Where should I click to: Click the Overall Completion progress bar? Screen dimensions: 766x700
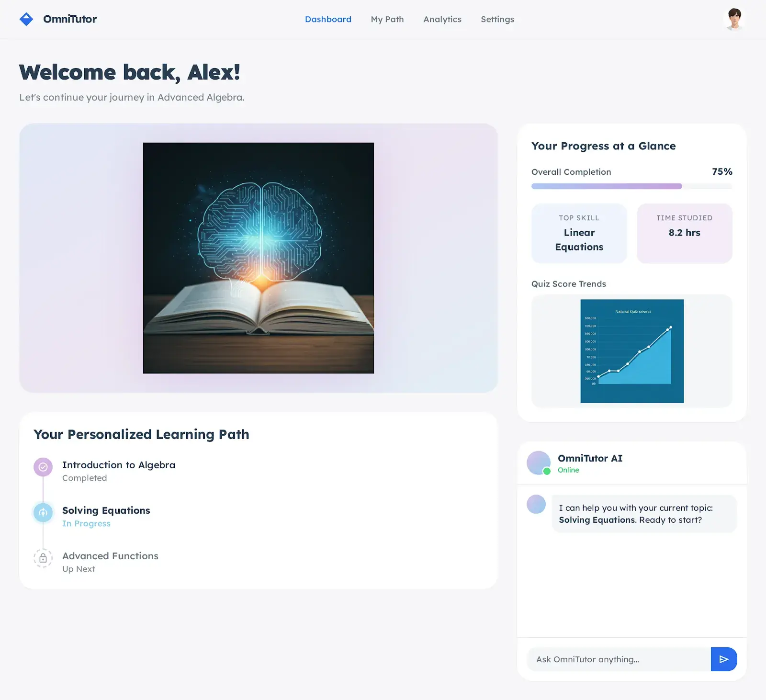(x=632, y=186)
